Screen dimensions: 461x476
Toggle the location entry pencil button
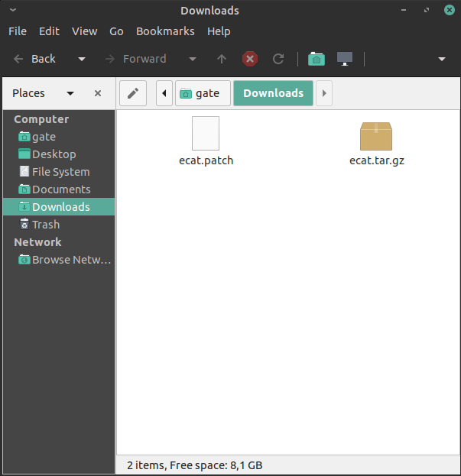(x=133, y=93)
